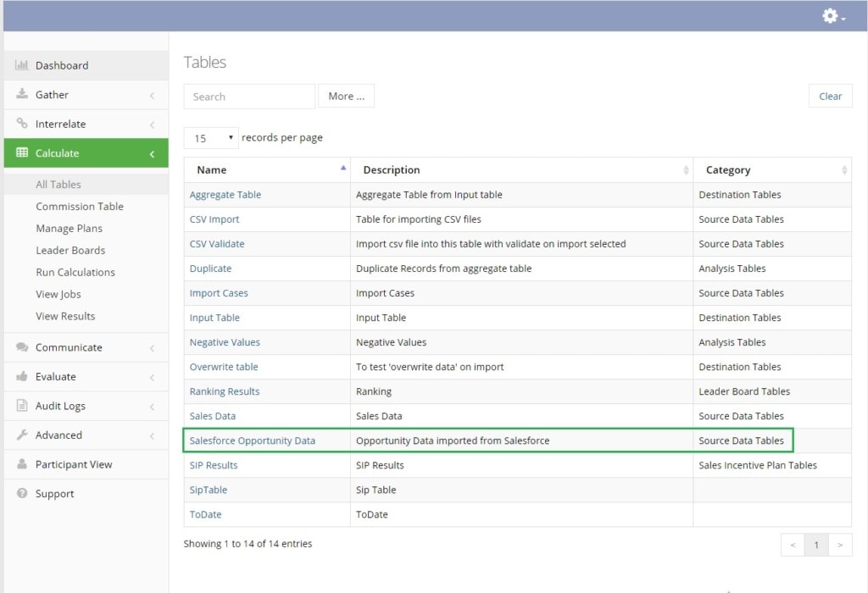This screenshot has height=593, width=868.
Task: Open the settings gear menu
Action: tap(833, 16)
